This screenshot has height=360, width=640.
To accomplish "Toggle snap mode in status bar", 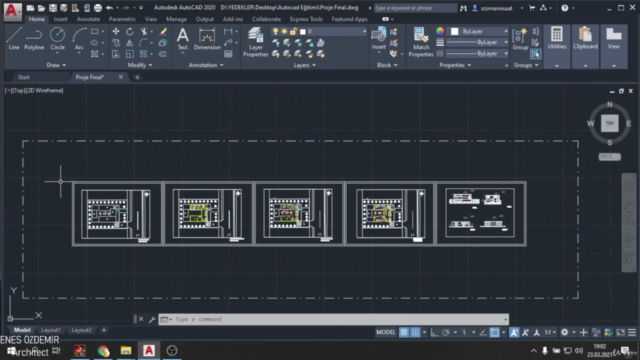I will pyautogui.click(x=415, y=332).
